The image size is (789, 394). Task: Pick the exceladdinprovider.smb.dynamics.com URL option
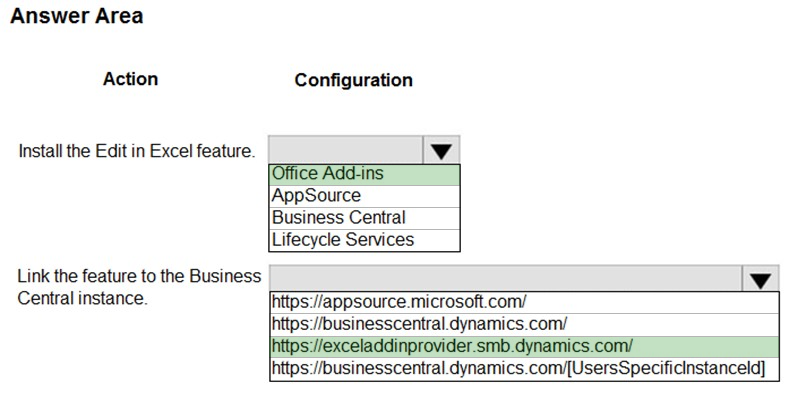point(524,347)
